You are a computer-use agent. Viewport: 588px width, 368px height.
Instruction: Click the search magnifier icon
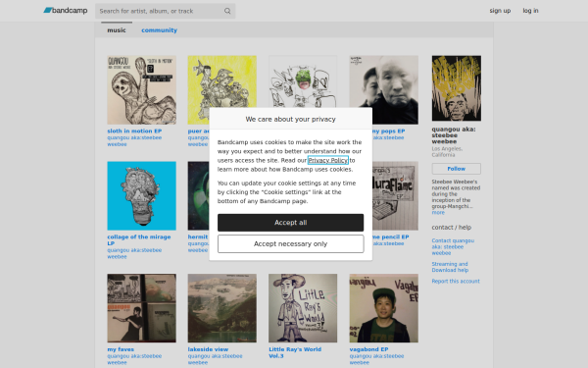[227, 11]
